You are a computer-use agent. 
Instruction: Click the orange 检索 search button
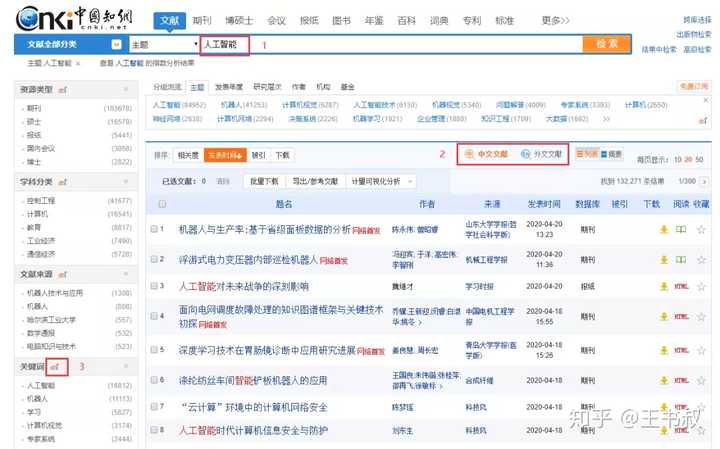pyautogui.click(x=606, y=44)
